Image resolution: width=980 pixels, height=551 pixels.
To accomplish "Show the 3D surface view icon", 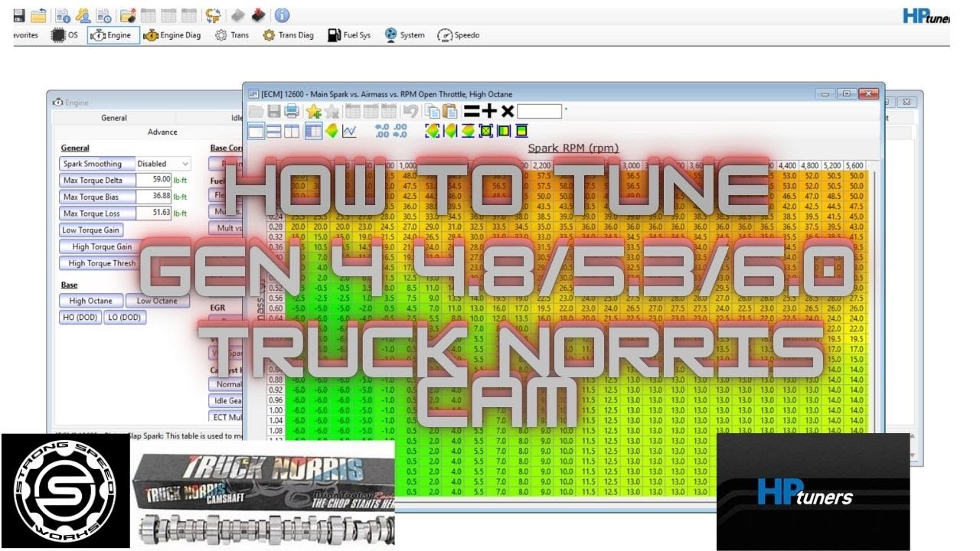I will coord(332,131).
